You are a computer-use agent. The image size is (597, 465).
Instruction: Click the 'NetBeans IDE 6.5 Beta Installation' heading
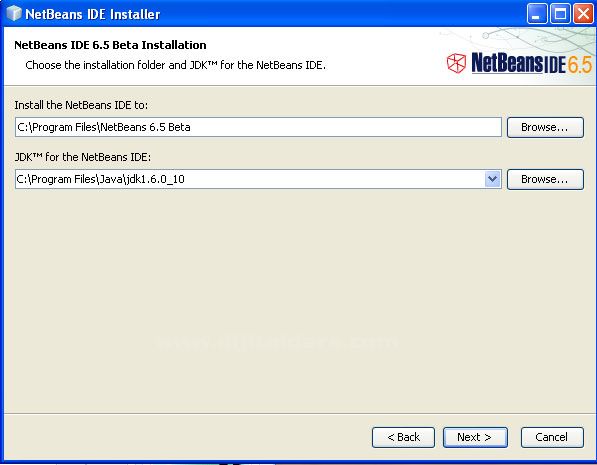[x=110, y=45]
